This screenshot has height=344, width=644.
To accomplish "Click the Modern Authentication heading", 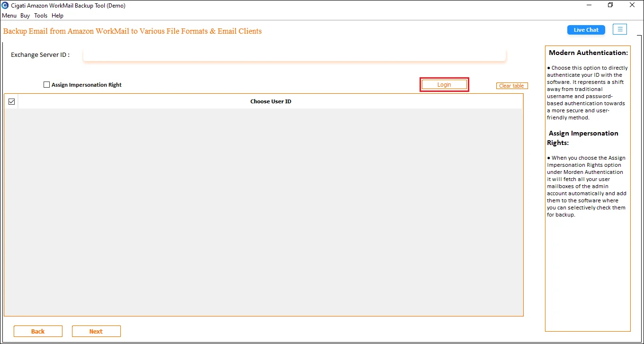I will click(x=588, y=53).
